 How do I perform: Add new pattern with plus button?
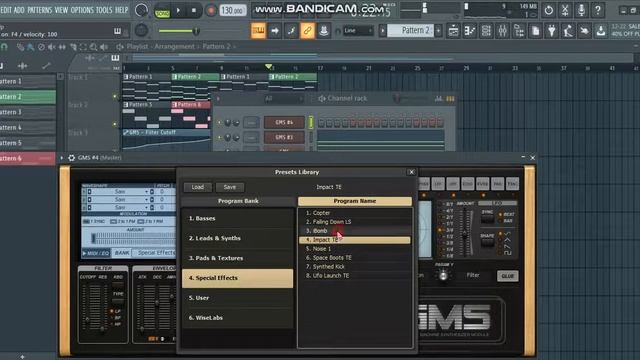(438, 31)
